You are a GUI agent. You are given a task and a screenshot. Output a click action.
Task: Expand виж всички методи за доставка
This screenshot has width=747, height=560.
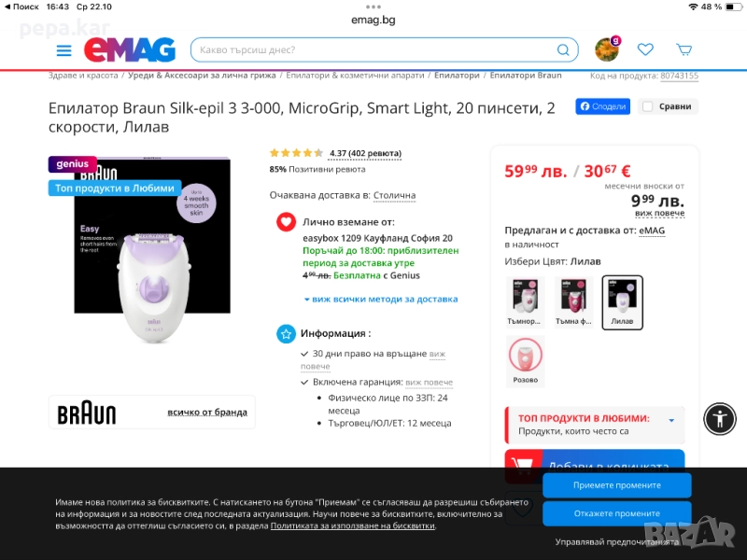click(381, 299)
